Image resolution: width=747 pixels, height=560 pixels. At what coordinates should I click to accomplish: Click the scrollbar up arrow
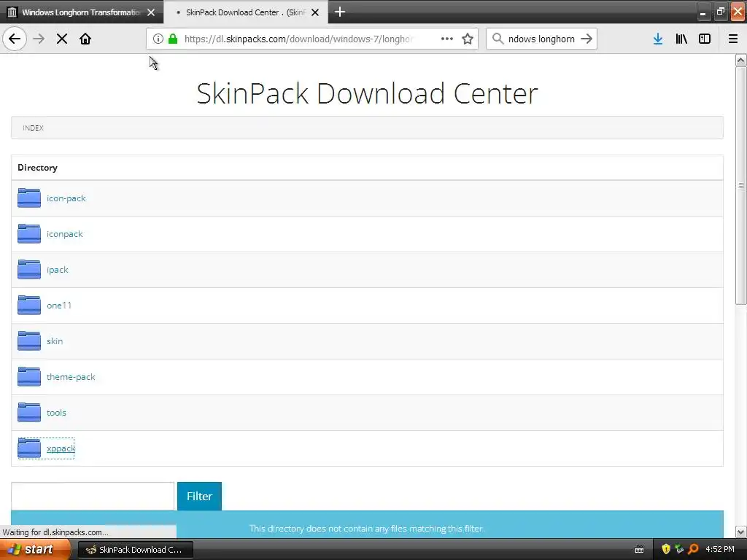[740, 60]
